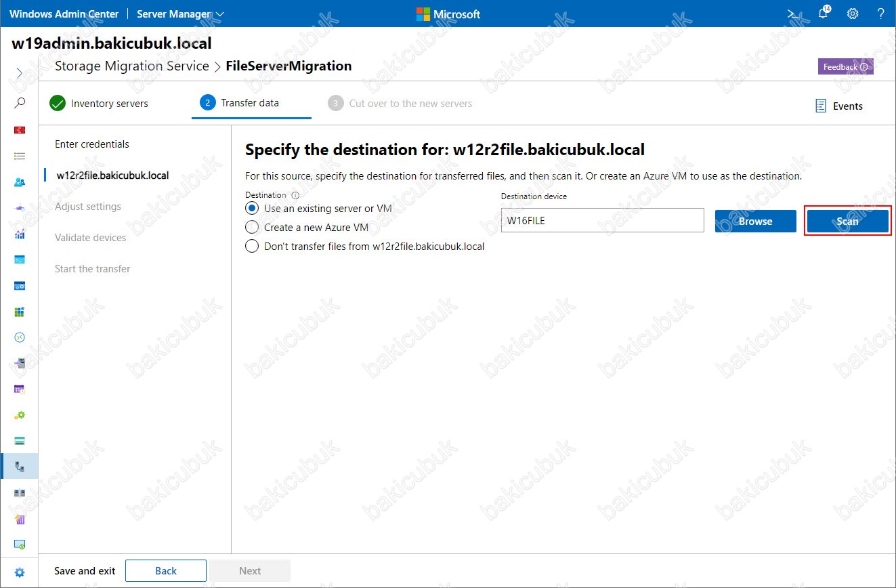Open the System Insights icon

coord(20,519)
